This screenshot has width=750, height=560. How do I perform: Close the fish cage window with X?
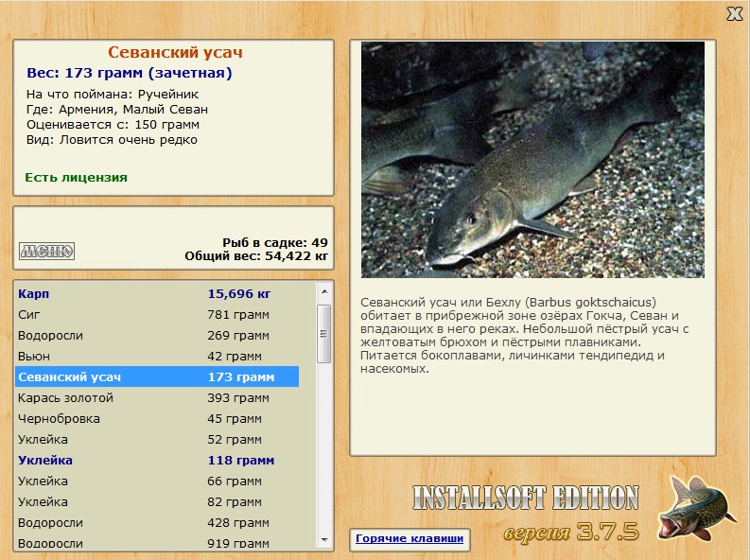[x=734, y=13]
